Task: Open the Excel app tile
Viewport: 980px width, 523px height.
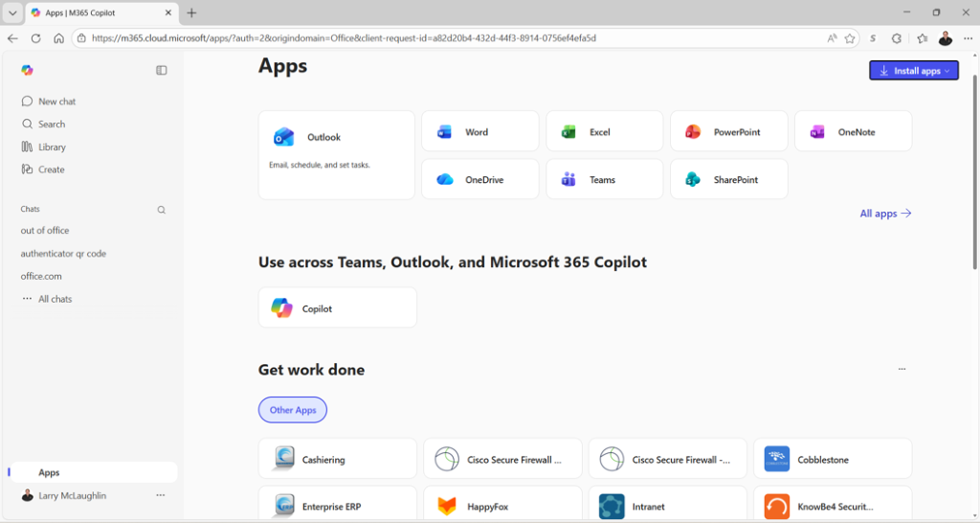Action: coord(605,131)
